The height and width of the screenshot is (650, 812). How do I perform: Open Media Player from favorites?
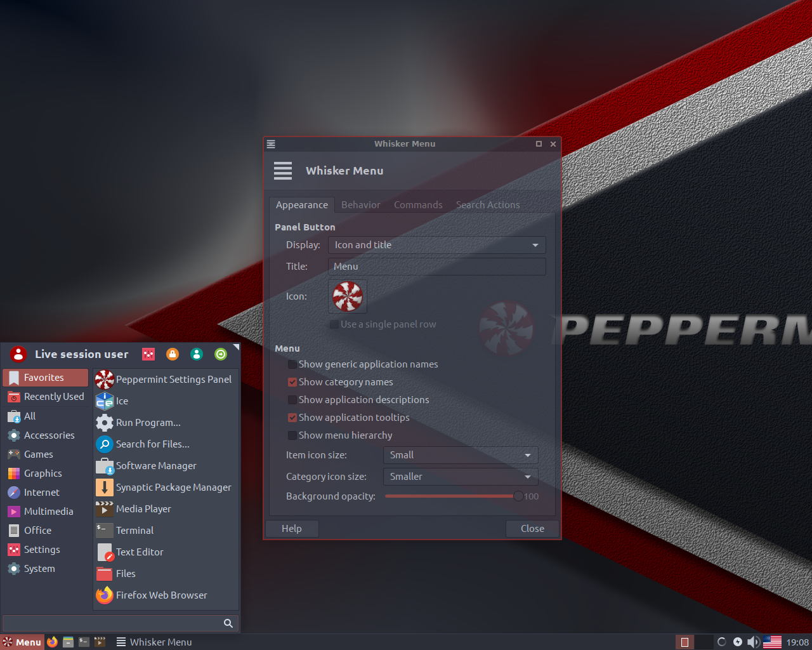click(x=166, y=509)
